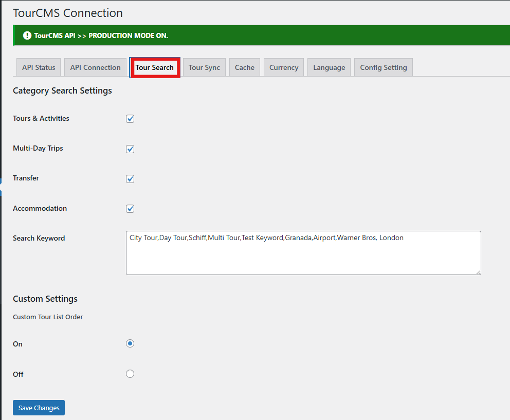Image resolution: width=510 pixels, height=420 pixels.
Task: Select the On radio button
Action: (x=130, y=343)
